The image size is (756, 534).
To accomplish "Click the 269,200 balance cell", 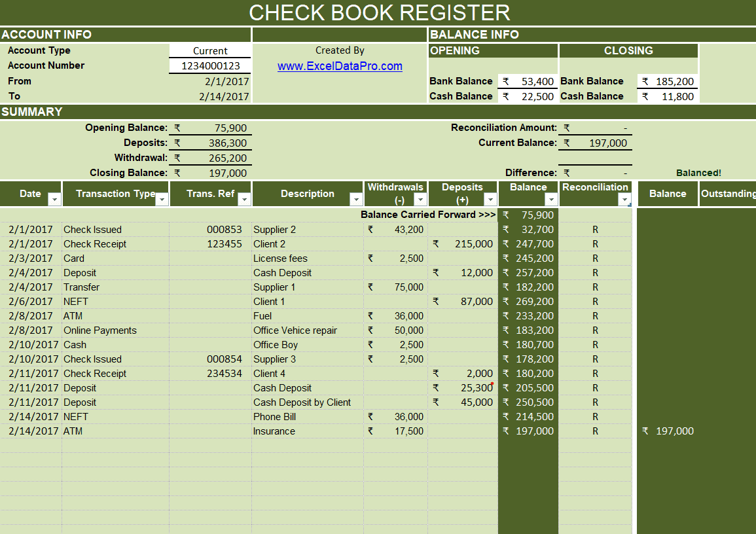I will [x=528, y=302].
